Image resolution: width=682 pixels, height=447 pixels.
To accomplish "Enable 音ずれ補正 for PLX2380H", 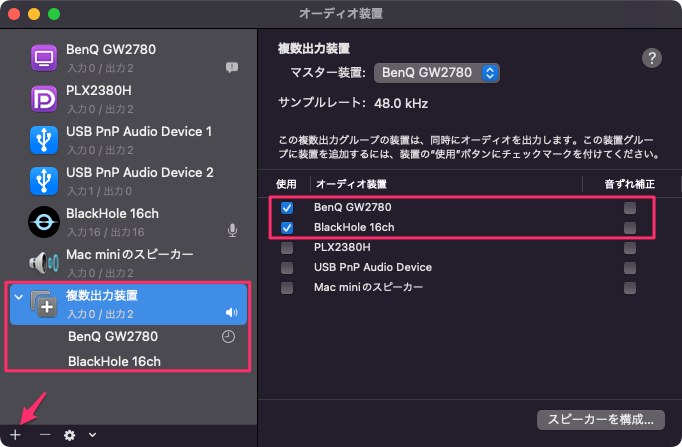I will click(630, 248).
